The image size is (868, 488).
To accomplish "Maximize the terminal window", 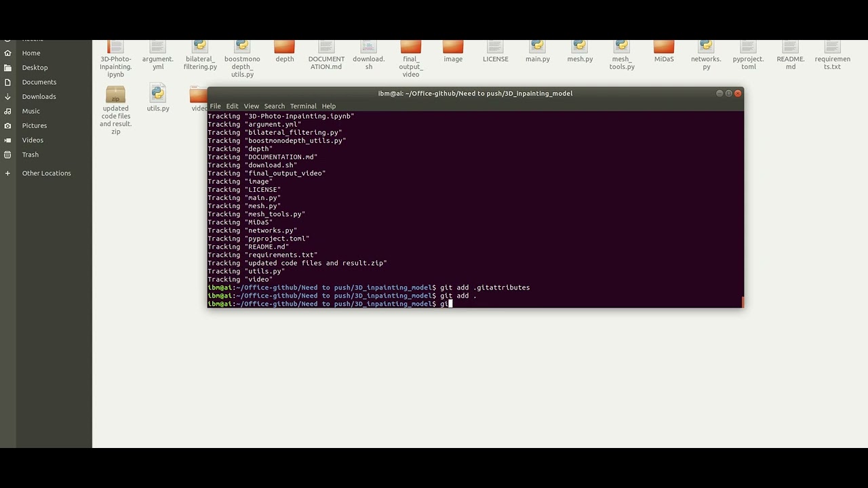I will [729, 94].
